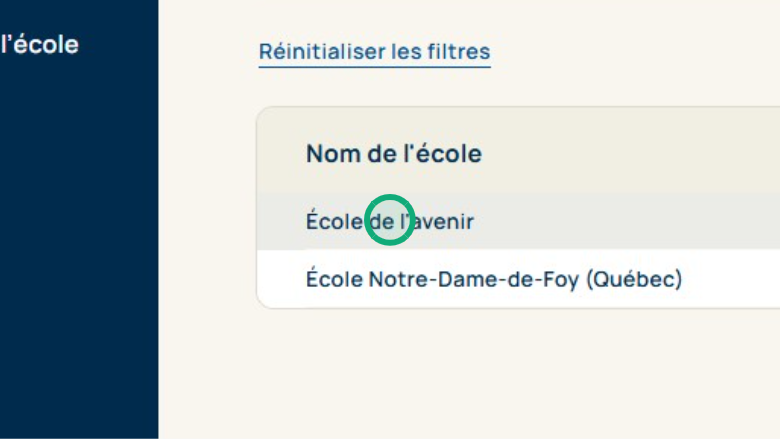Click the "Réinitialiser les filtres" link
This screenshot has width=780, height=439.
[x=374, y=51]
